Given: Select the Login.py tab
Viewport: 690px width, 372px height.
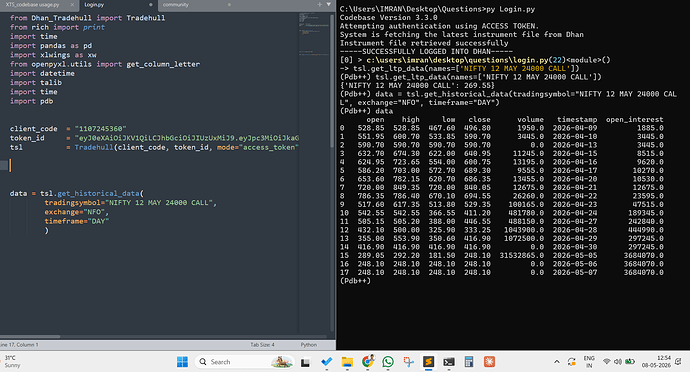Looking at the screenshot, I should (94, 5).
